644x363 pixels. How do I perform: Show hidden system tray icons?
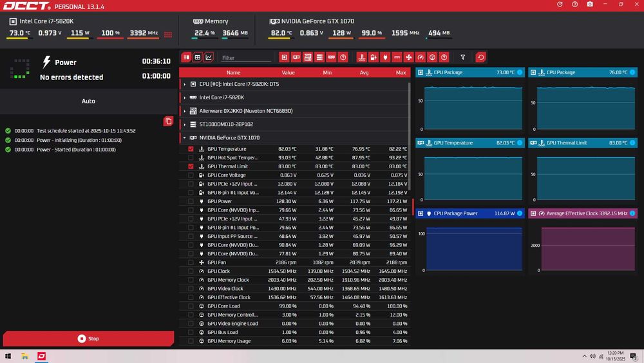pyautogui.click(x=585, y=357)
